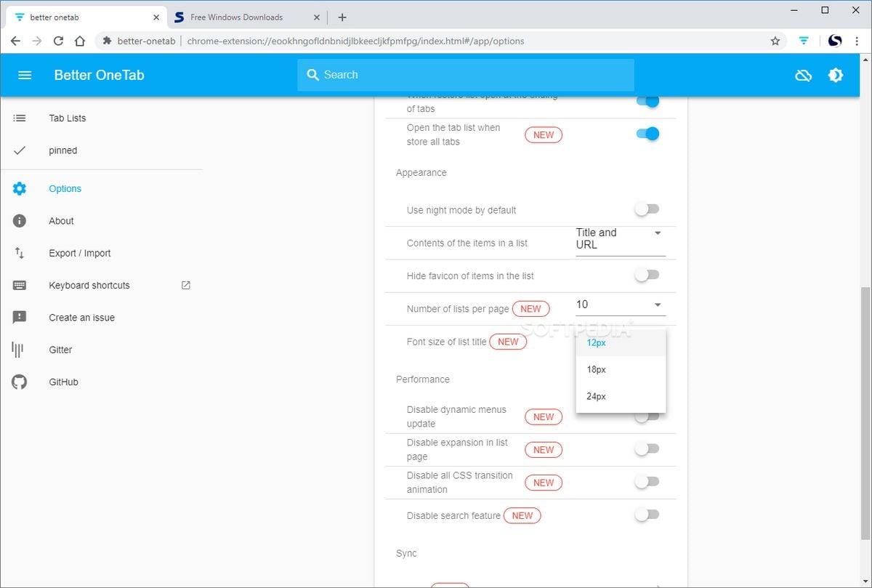
Task: Click the Keyboard shortcuts keyboard icon
Action: (x=20, y=286)
